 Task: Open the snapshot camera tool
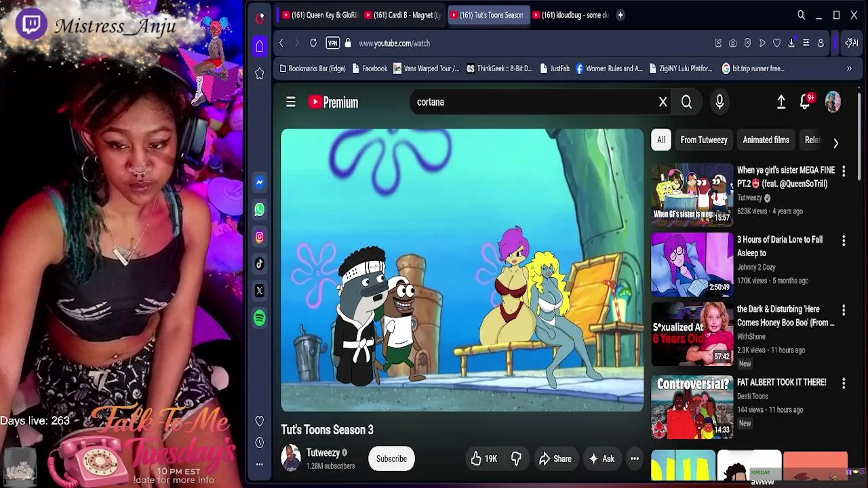733,43
